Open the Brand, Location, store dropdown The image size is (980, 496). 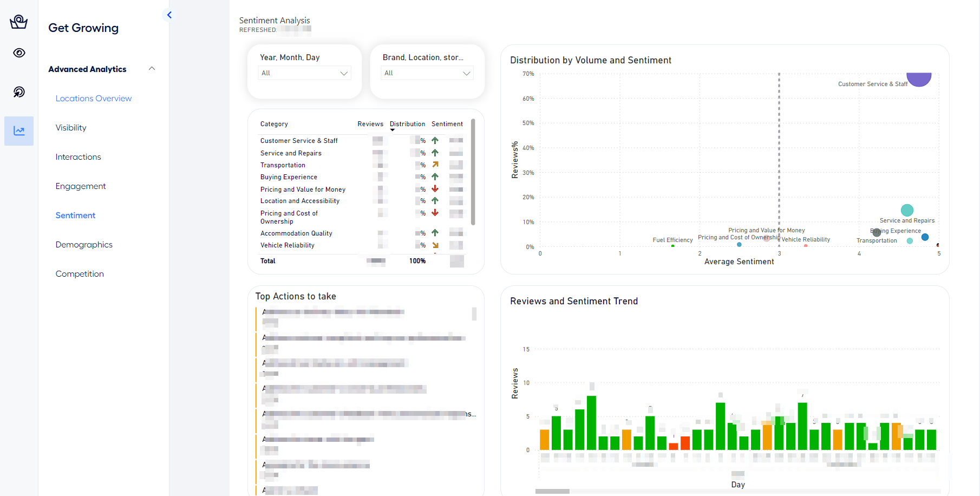pyautogui.click(x=427, y=73)
